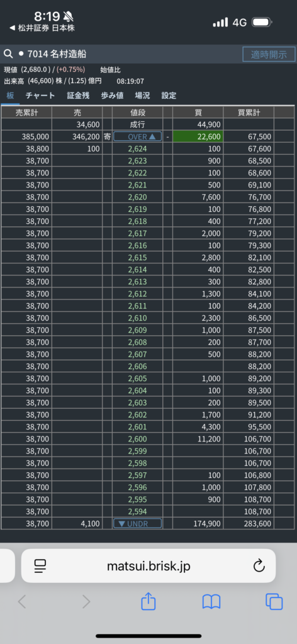297x644 pixels.
Task: Click the 適時開示 button
Action: point(269,54)
